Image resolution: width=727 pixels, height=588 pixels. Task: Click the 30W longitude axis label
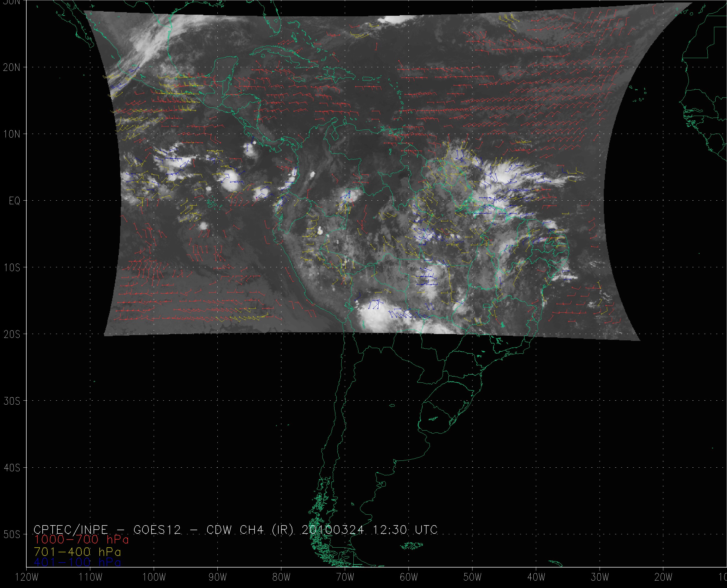coord(600,577)
